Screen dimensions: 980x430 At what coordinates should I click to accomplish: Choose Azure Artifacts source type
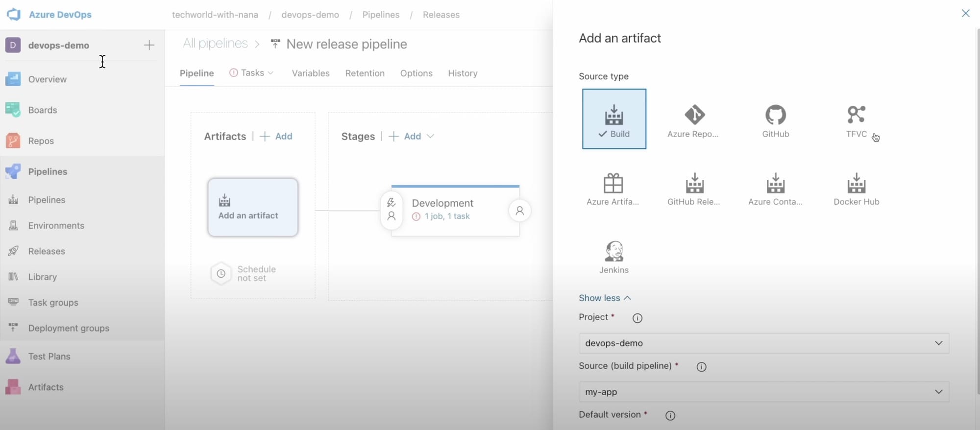[x=613, y=189]
